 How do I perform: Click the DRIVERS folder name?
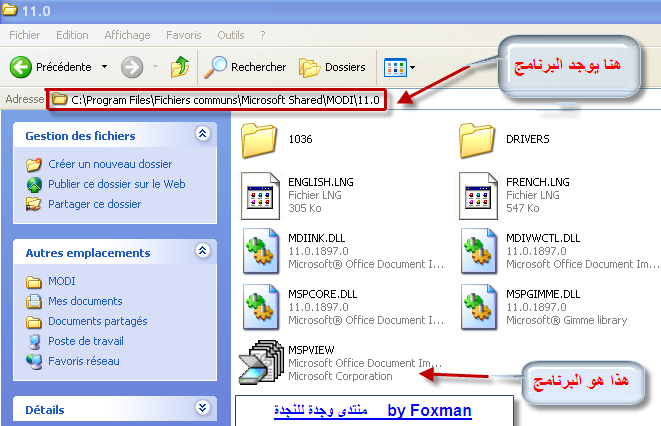pyautogui.click(x=528, y=139)
